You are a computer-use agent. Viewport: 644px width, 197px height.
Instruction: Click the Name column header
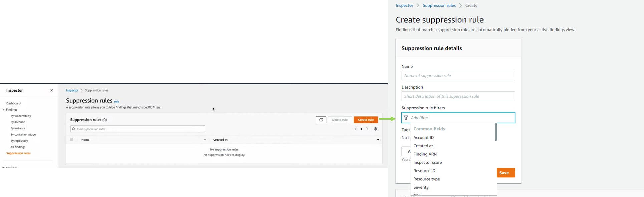tap(85, 140)
